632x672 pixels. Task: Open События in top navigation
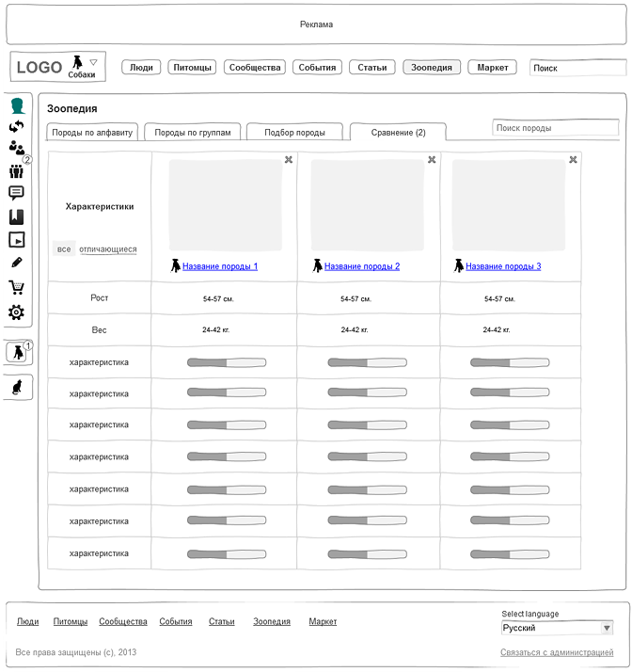point(317,67)
